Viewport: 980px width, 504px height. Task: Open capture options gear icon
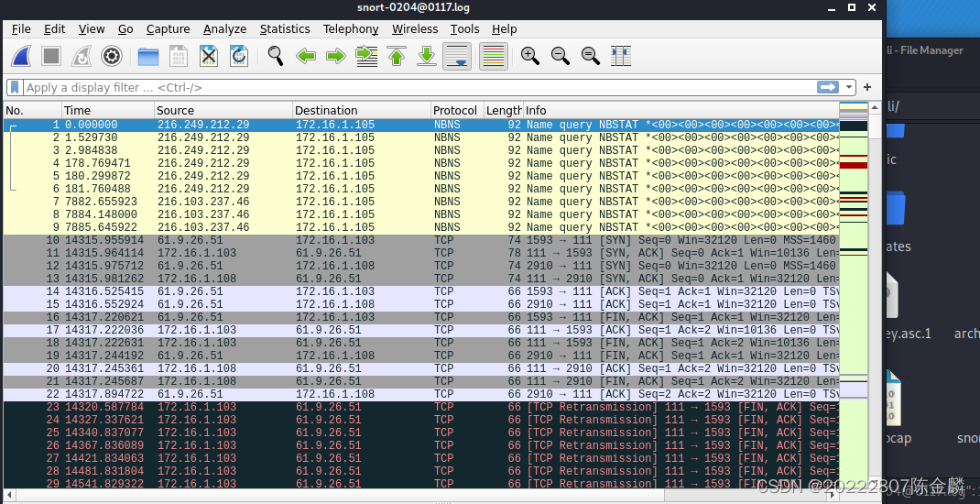tap(111, 56)
